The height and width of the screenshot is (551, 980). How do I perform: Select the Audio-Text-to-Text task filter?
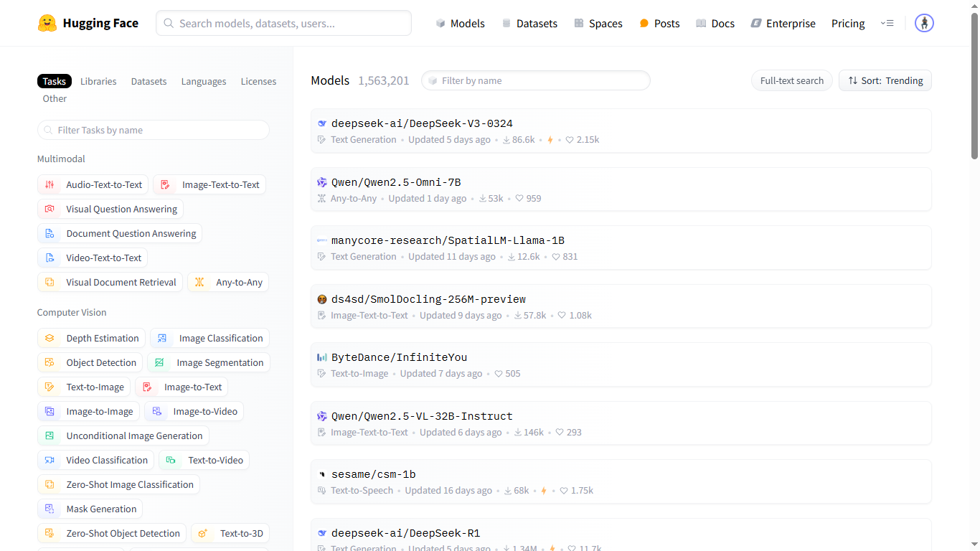(93, 184)
